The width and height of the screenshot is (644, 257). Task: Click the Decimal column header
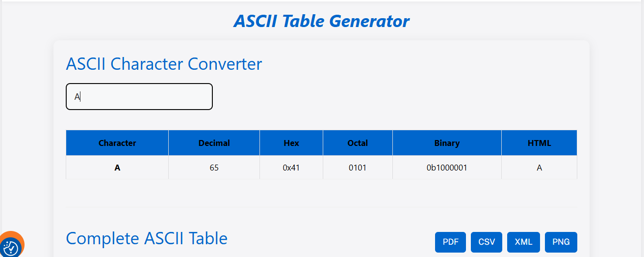click(214, 143)
